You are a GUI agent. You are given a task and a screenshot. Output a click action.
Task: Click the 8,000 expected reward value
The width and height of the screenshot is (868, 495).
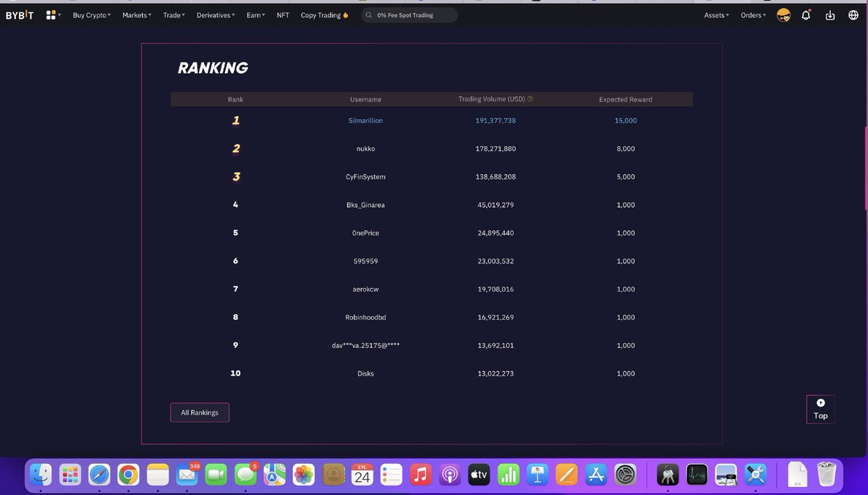pyautogui.click(x=626, y=149)
